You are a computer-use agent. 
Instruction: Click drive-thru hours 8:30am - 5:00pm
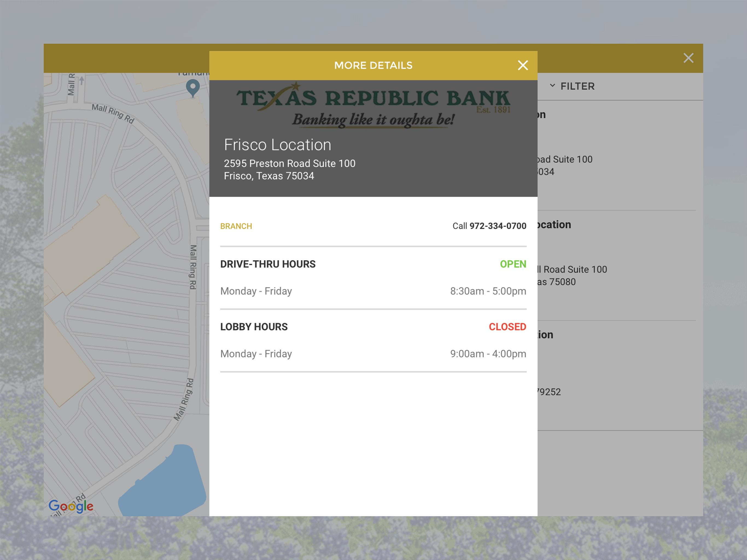click(488, 291)
